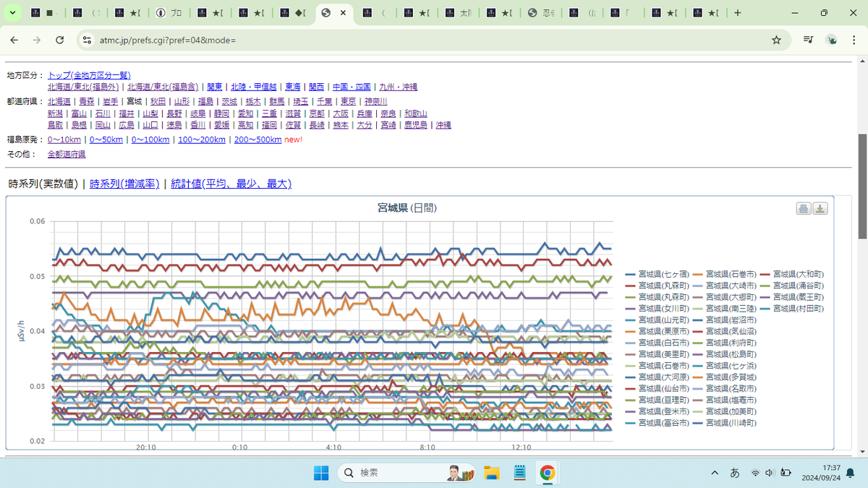Switch to 時系列(増減率) view
The height and width of the screenshot is (488, 868).
pos(124,184)
